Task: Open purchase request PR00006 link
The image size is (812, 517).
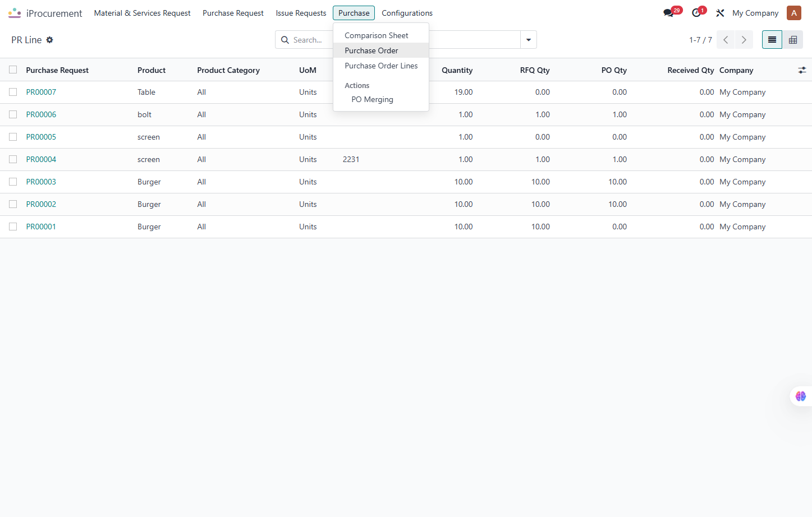Action: tap(41, 114)
